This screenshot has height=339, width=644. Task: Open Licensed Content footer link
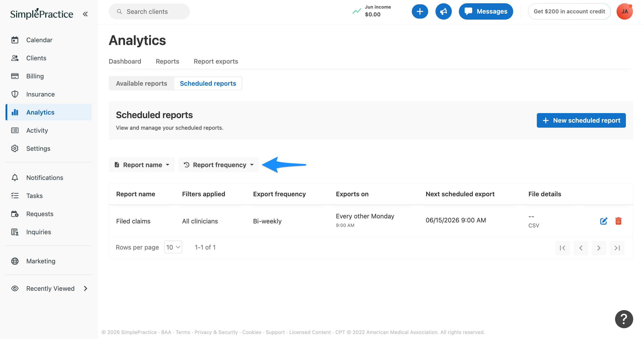[x=310, y=332]
